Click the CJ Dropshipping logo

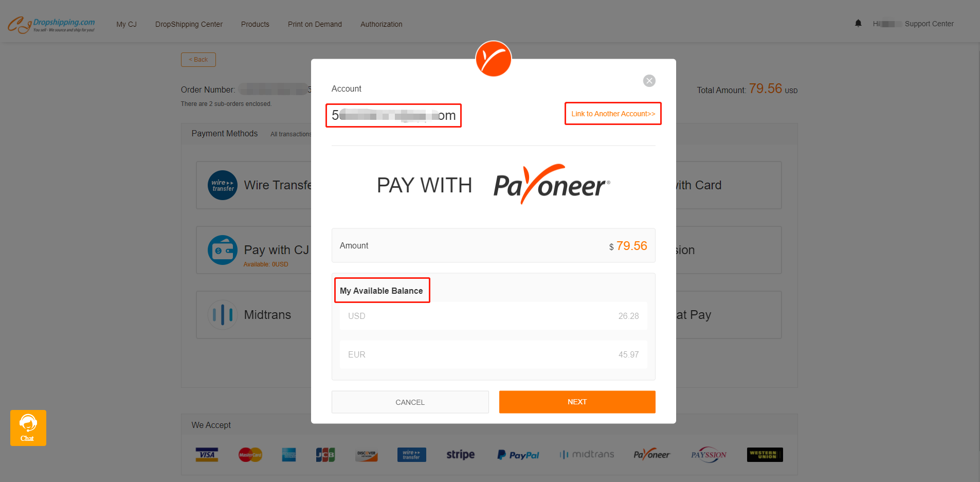tap(51, 24)
